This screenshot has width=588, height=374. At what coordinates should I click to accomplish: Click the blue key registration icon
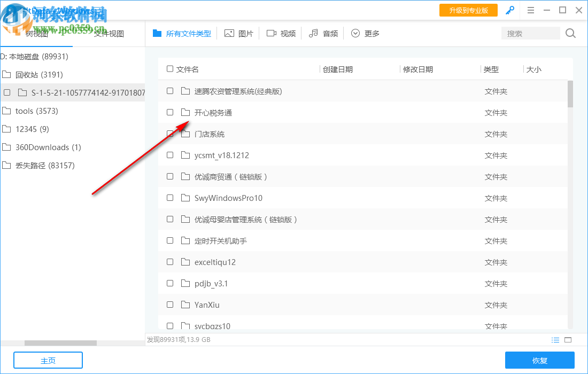point(509,10)
